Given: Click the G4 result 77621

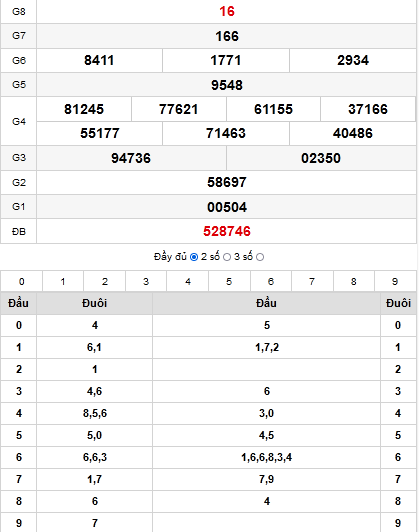Looking at the screenshot, I should (178, 109).
